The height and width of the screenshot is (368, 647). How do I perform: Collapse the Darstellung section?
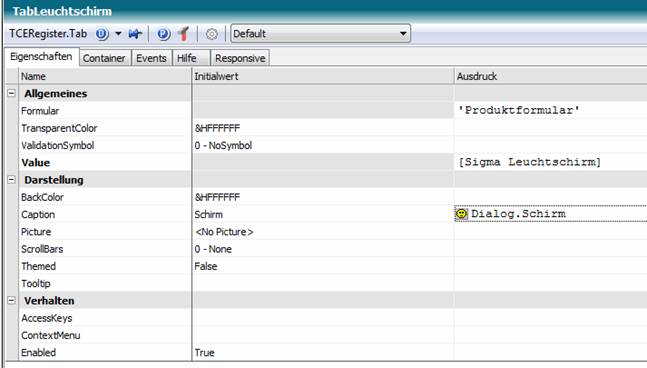click(12, 180)
